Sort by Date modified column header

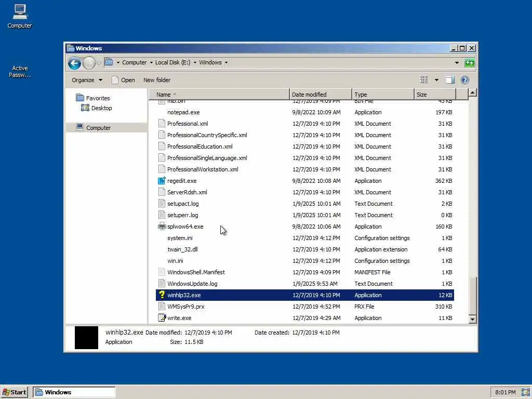[321, 95]
